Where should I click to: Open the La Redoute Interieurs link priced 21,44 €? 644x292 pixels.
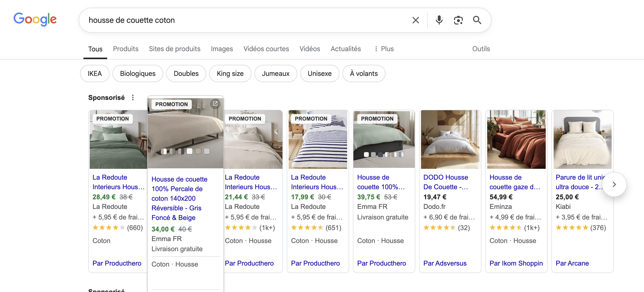pyautogui.click(x=251, y=182)
